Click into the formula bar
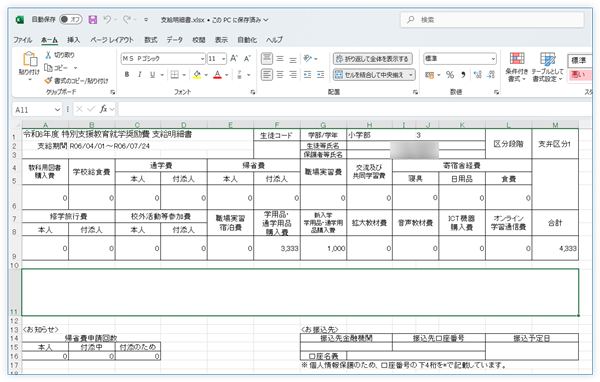Viewport: 600px width, 382px height. 355,109
